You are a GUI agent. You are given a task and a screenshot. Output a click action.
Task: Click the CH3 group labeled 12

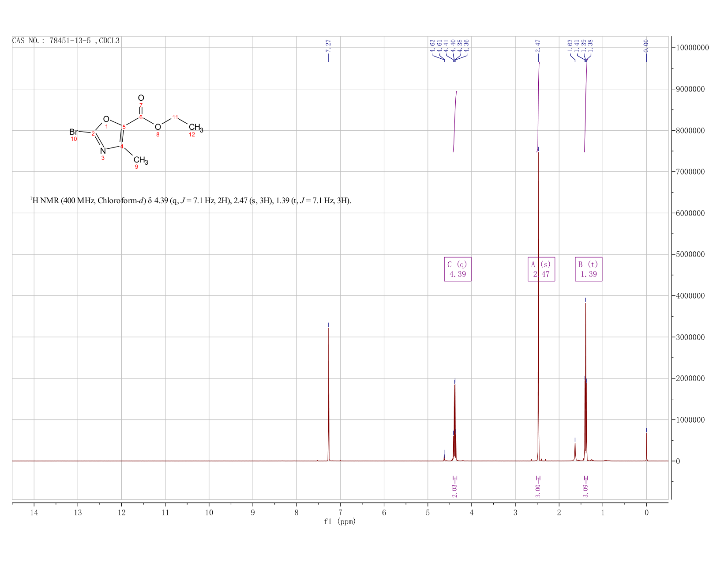196,128
